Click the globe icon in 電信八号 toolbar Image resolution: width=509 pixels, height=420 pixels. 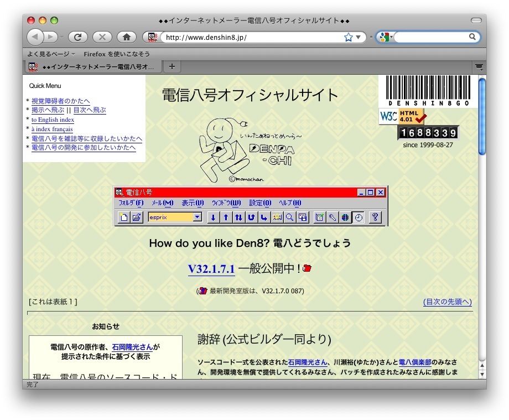[x=345, y=217]
